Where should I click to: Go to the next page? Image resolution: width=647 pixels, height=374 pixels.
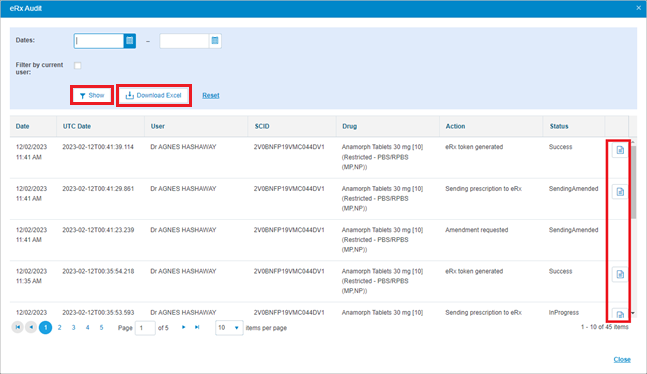click(x=183, y=327)
